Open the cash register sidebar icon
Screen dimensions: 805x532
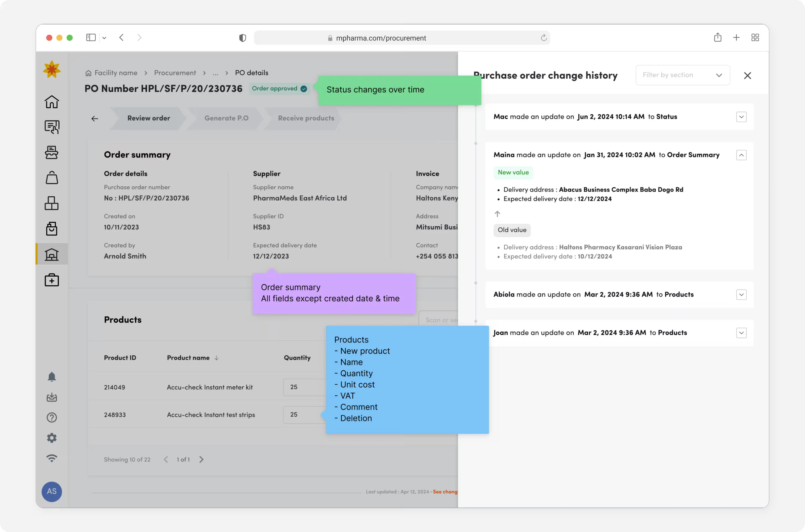click(x=52, y=153)
